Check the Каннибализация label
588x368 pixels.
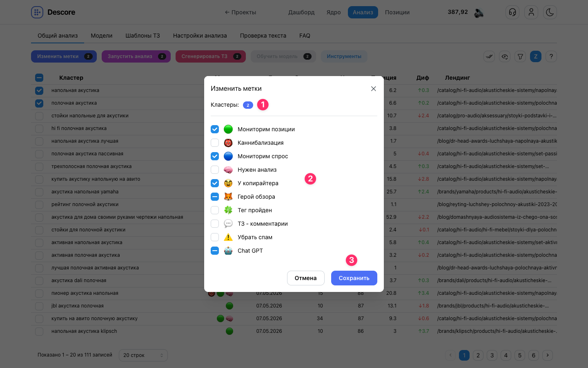pos(215,143)
